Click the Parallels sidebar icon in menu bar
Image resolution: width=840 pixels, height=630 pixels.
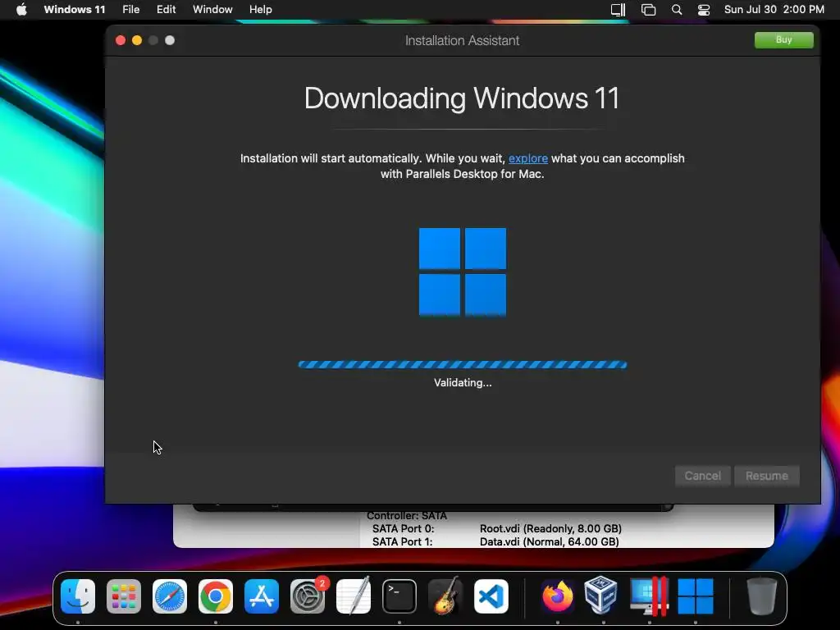click(619, 10)
